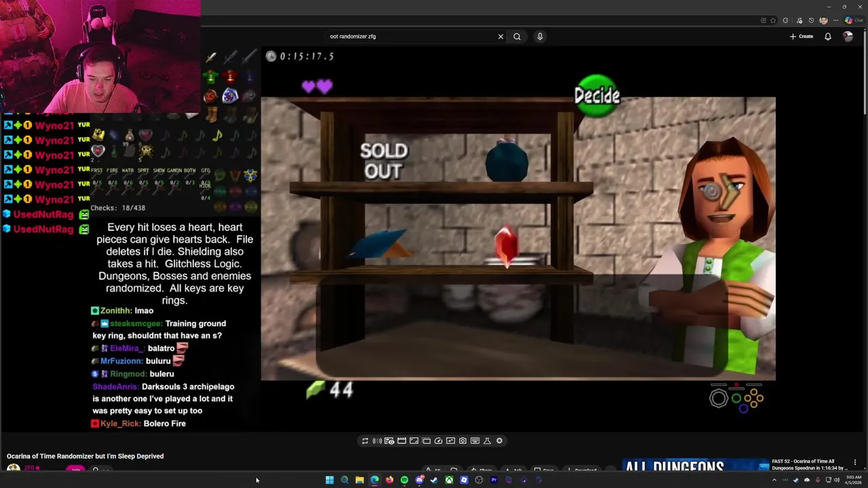The height and width of the screenshot is (488, 868).
Task: Click the browser extensions icon in the toolbar
Action: coord(785,20)
